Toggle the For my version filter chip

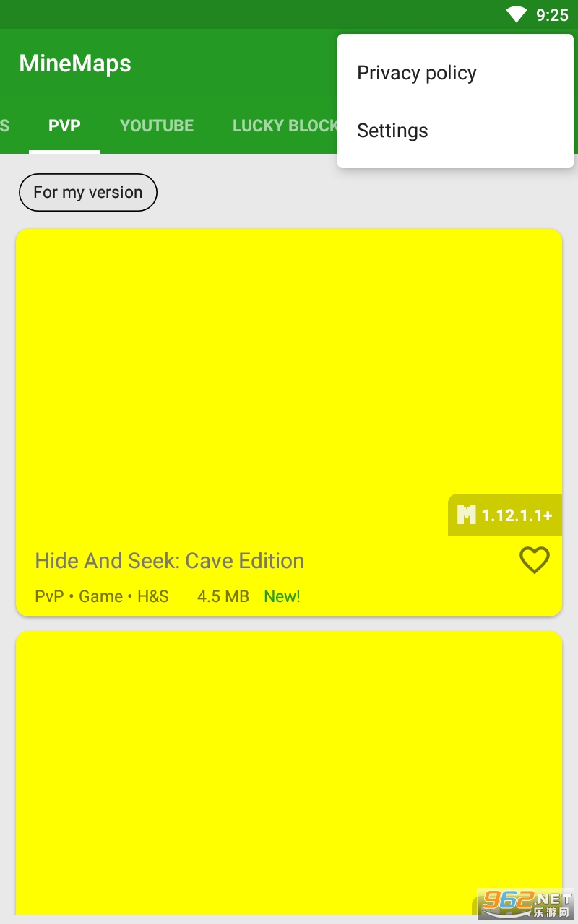pyautogui.click(x=88, y=192)
